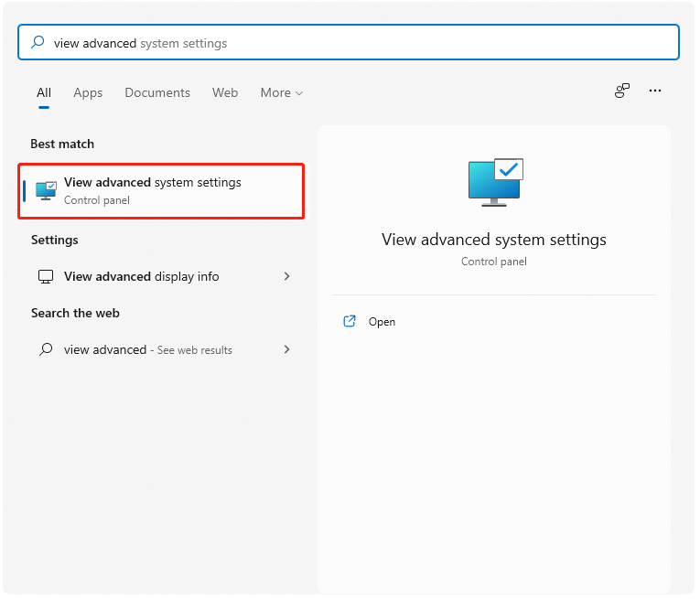Click Open in the preview pane

point(382,322)
